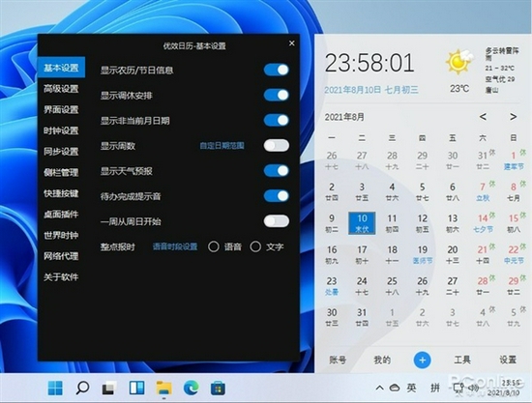
Task: Open Task View on taskbar
Action: (x=109, y=389)
